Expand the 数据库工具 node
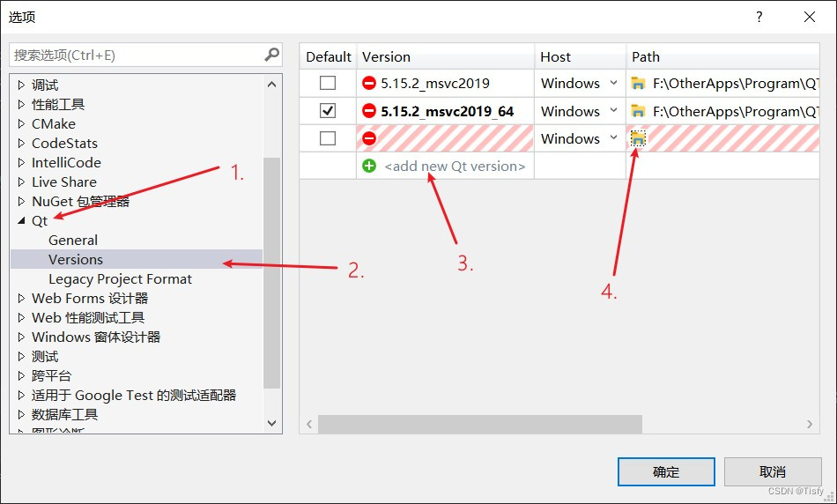Image resolution: width=837 pixels, height=504 pixels. click(x=21, y=414)
